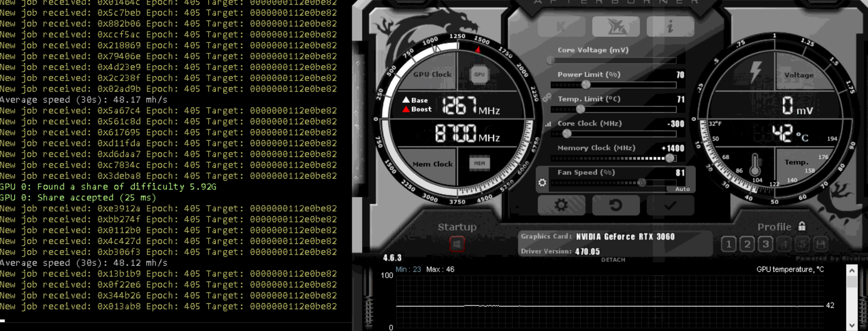Load profile slot 5

pos(802,244)
